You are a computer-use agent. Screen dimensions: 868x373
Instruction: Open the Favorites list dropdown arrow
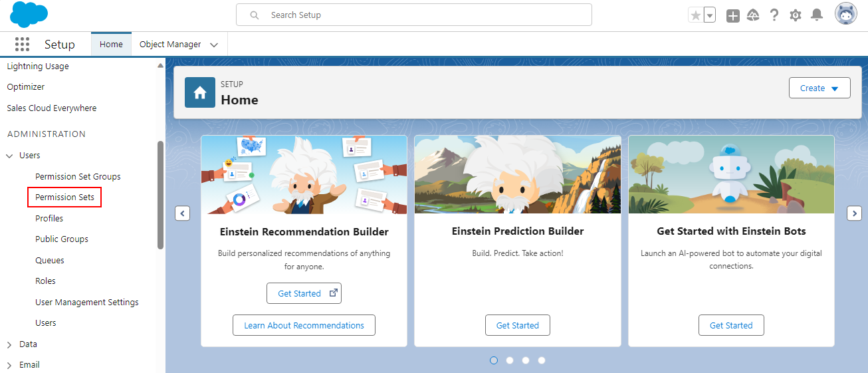(710, 15)
